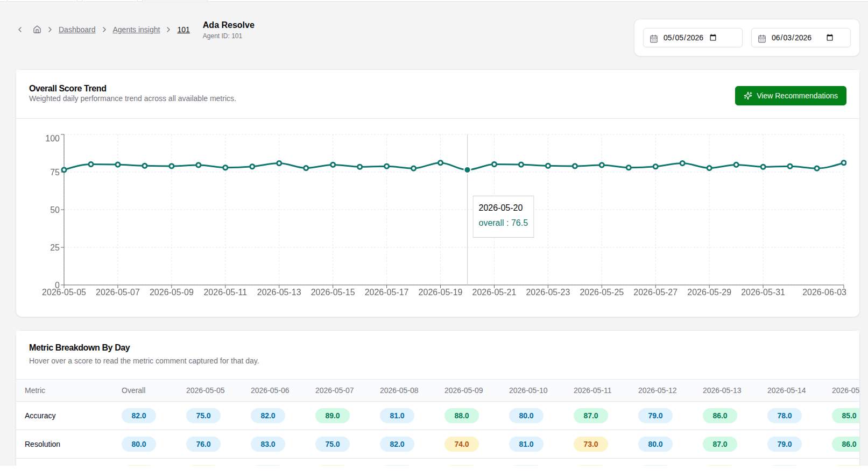Click the Resolution 73.0 score for 2026-05-11
The height and width of the screenshot is (471, 868).
coord(591,444)
